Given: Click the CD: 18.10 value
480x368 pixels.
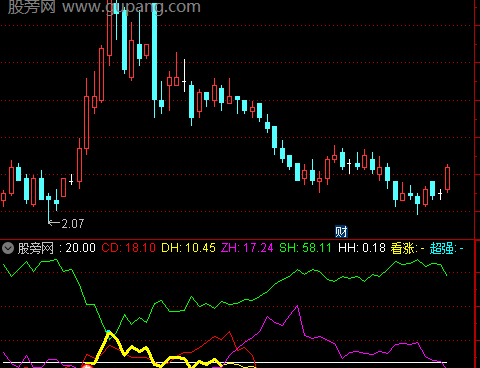Looking at the screenshot, I should pyautogui.click(x=128, y=248).
